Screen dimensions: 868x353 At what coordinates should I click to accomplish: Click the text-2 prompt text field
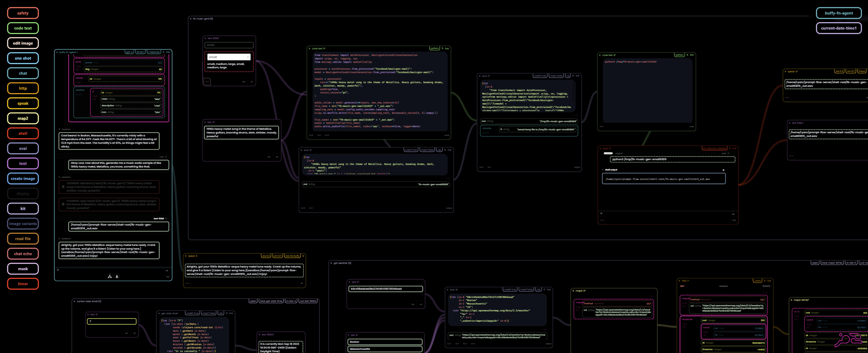pyautogui.click(x=241, y=133)
